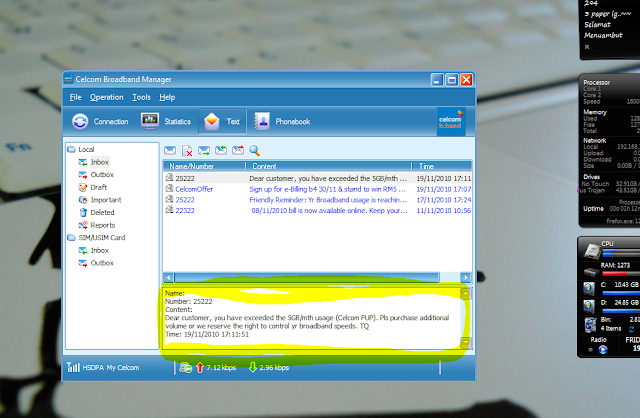Click the green download speed arrow
Viewport: 640px width, 418px height.
point(253,367)
